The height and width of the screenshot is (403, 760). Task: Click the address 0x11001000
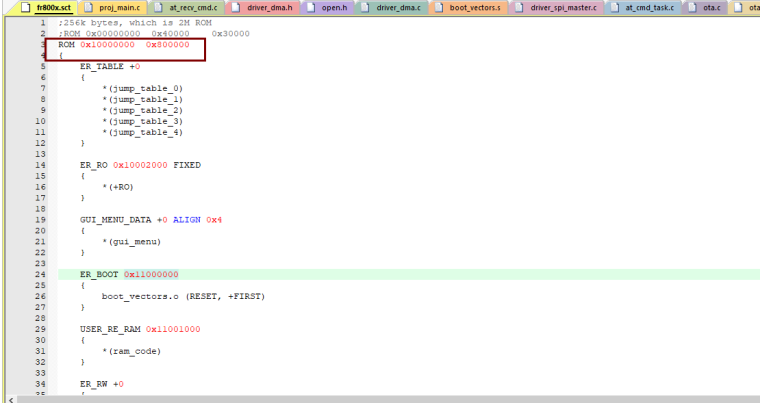(x=173, y=329)
